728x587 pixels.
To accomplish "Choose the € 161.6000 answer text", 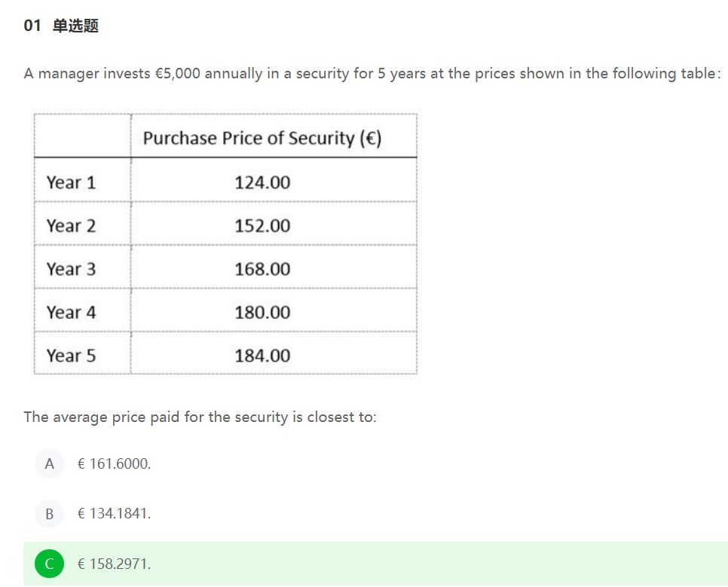I will coord(114,463).
